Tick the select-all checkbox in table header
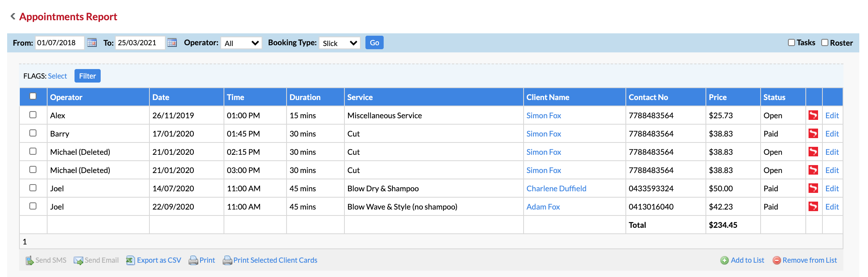The width and height of the screenshot is (868, 277). click(33, 96)
